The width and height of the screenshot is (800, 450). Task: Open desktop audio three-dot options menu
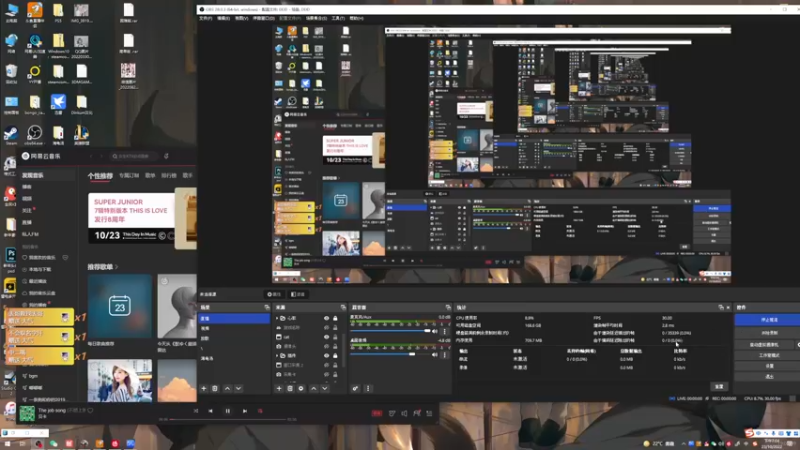tap(444, 355)
